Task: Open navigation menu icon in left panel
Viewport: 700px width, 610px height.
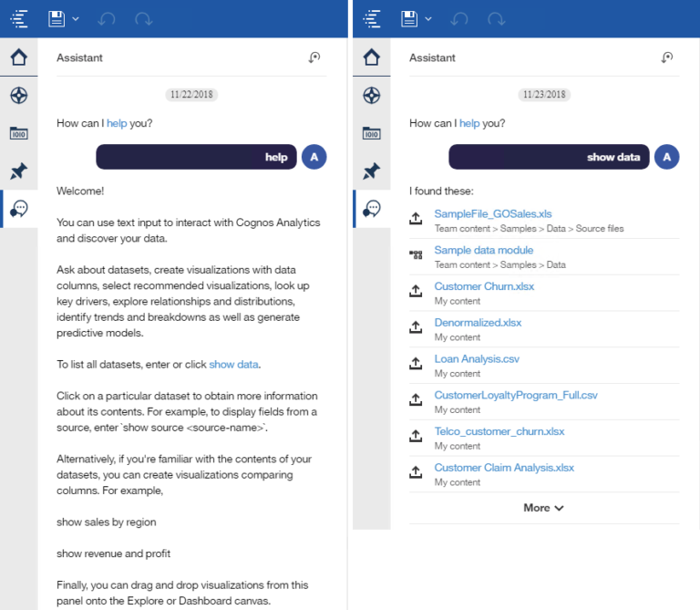Action: (19, 19)
